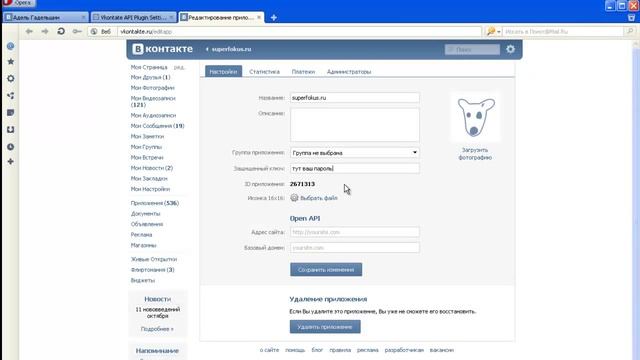Click the VK header search field
This screenshot has width=640, height=360.
[472, 49]
